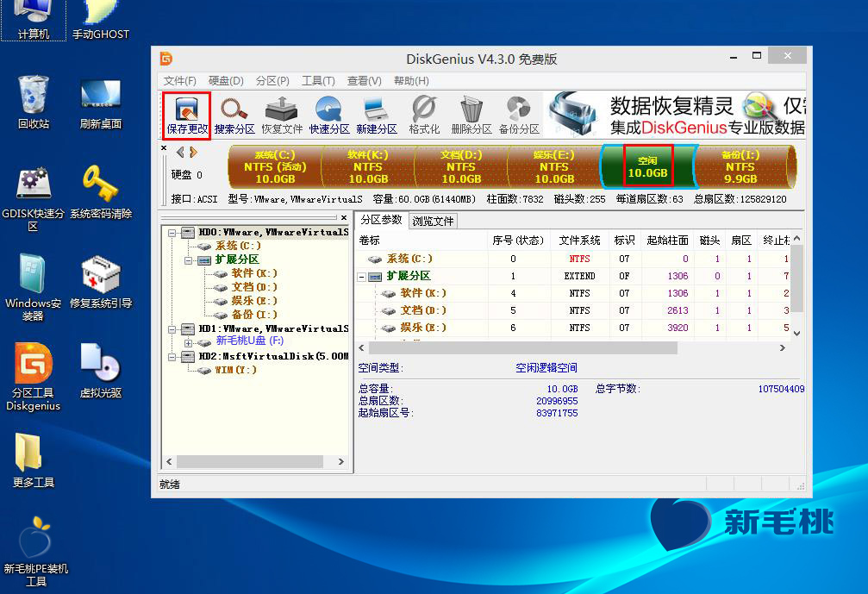The image size is (868, 594).
Task: Click the 保存更改 save changes toolbar icon
Action: click(187, 116)
